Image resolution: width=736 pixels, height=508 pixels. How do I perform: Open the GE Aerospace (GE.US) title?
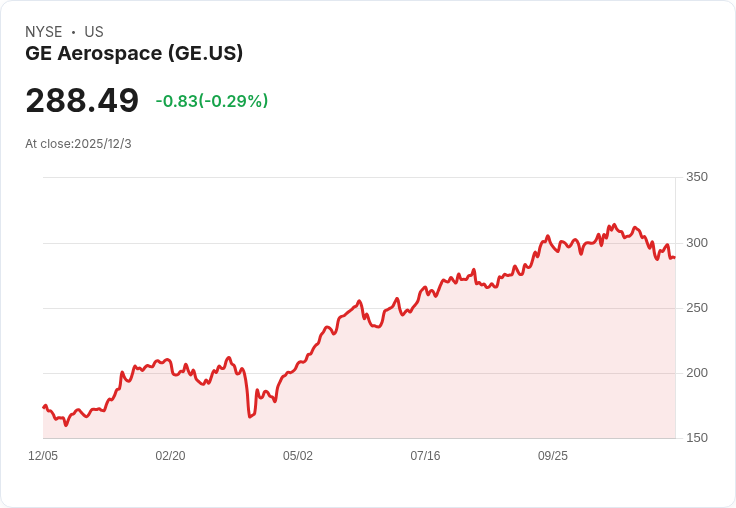134,53
